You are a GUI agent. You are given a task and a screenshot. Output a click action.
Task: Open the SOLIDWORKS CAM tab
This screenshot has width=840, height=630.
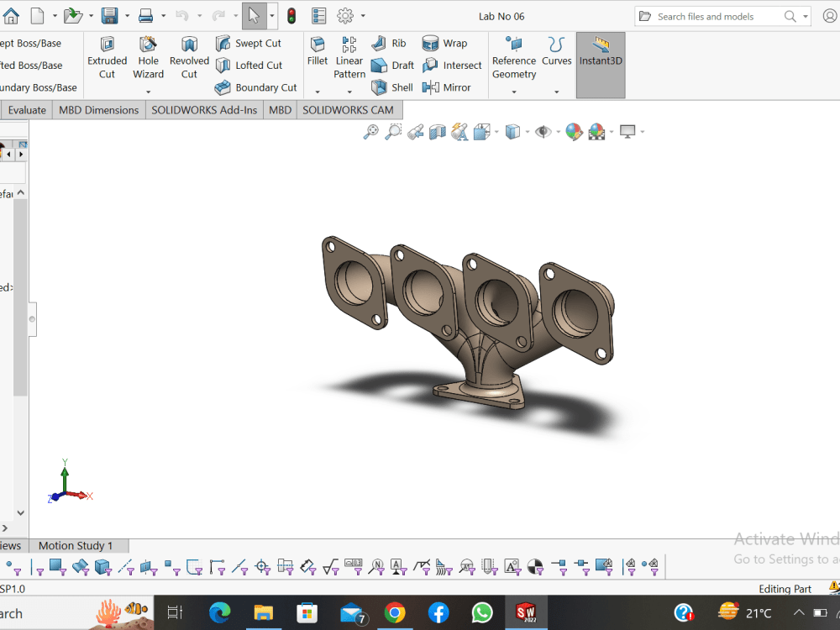point(349,109)
